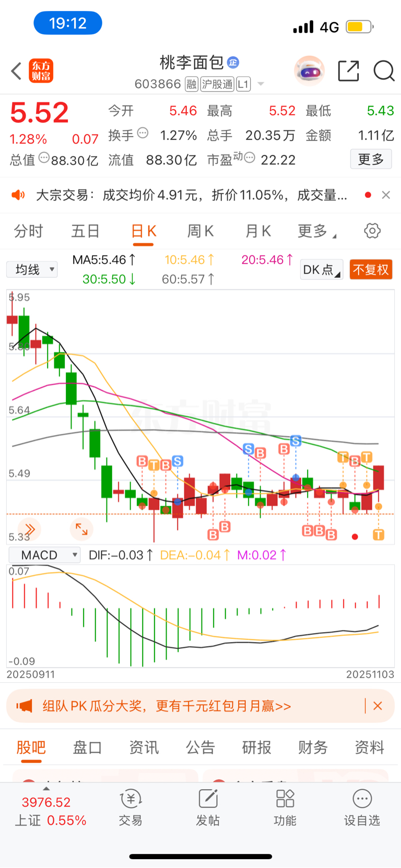Expand the 上证 index bar arrow

coord(46,789)
